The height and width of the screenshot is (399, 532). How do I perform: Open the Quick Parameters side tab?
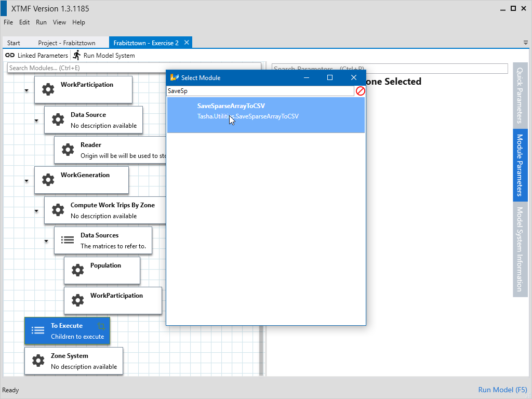520,95
